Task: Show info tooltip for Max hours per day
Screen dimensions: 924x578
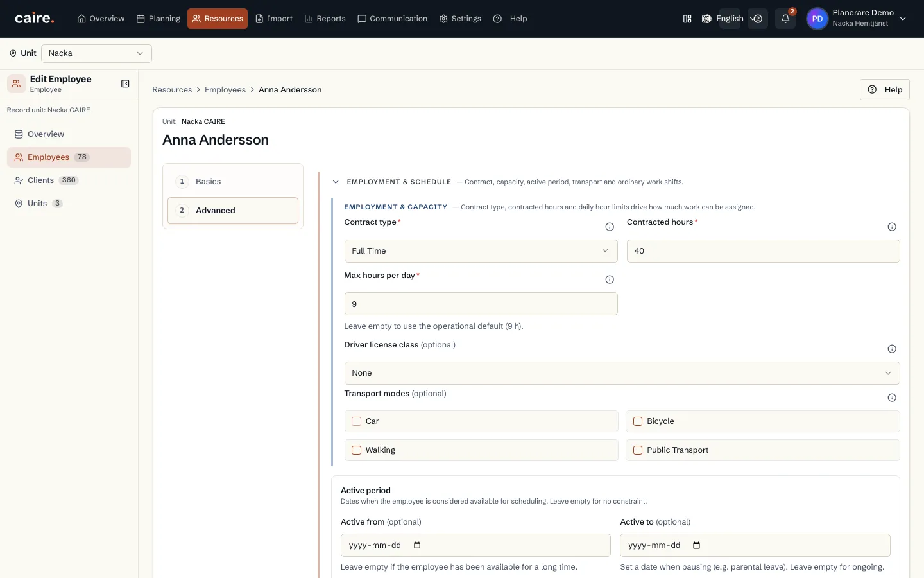Action: 610,279
